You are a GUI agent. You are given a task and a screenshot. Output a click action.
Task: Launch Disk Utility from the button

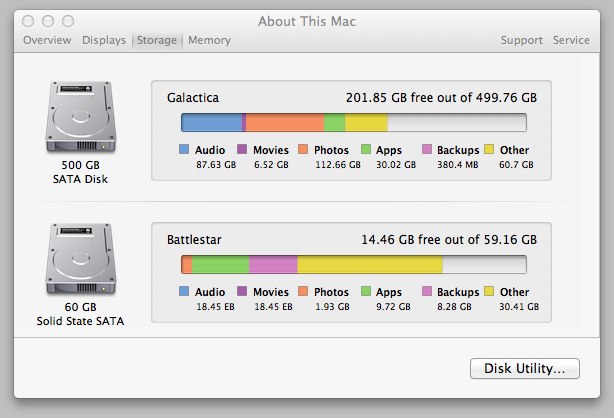point(525,368)
